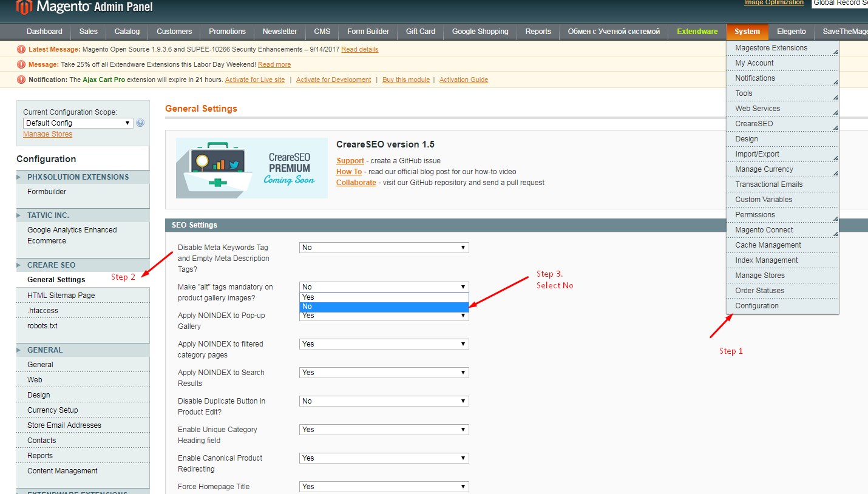
Task: Click the help icon beside the scope dropdown
Action: [x=140, y=123]
